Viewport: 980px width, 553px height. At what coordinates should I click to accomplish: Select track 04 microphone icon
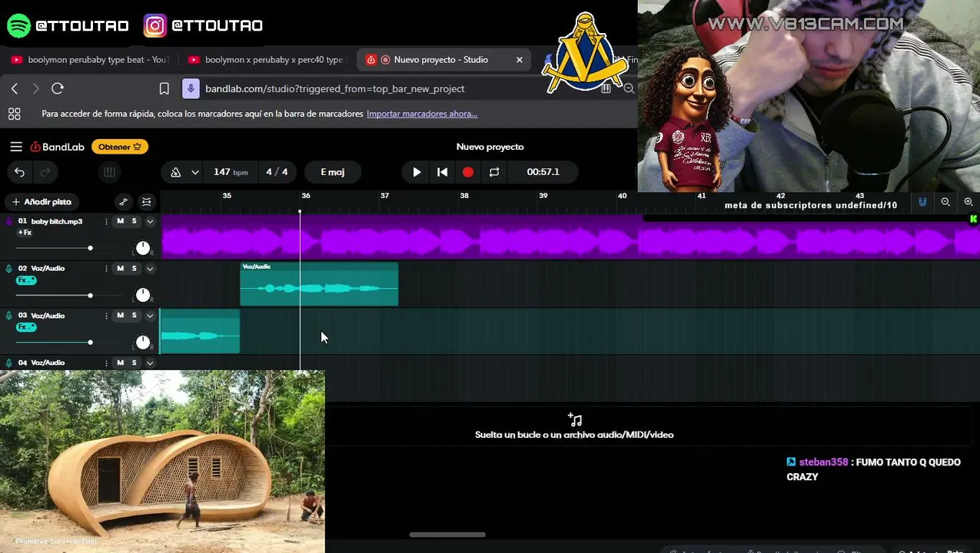point(9,363)
